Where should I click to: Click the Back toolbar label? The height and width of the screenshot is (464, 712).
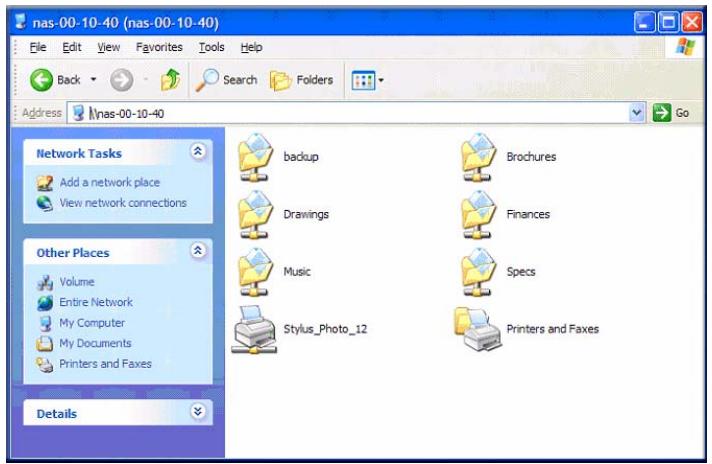[x=69, y=80]
